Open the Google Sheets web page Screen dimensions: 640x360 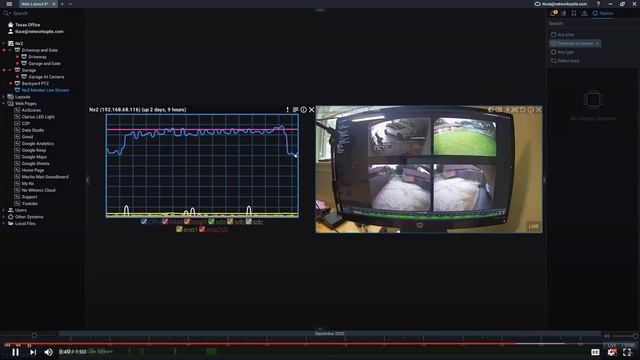(x=36, y=164)
